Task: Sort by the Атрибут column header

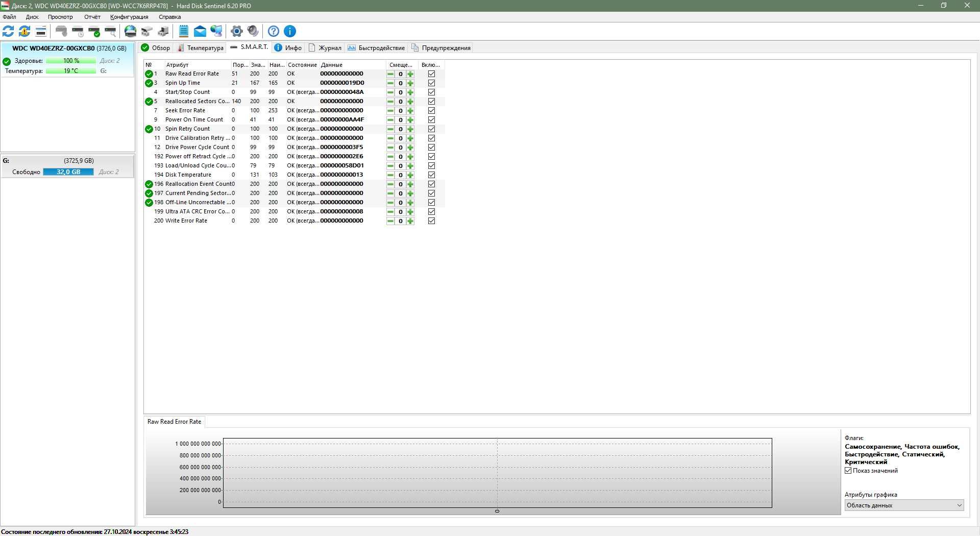Action: 198,65
